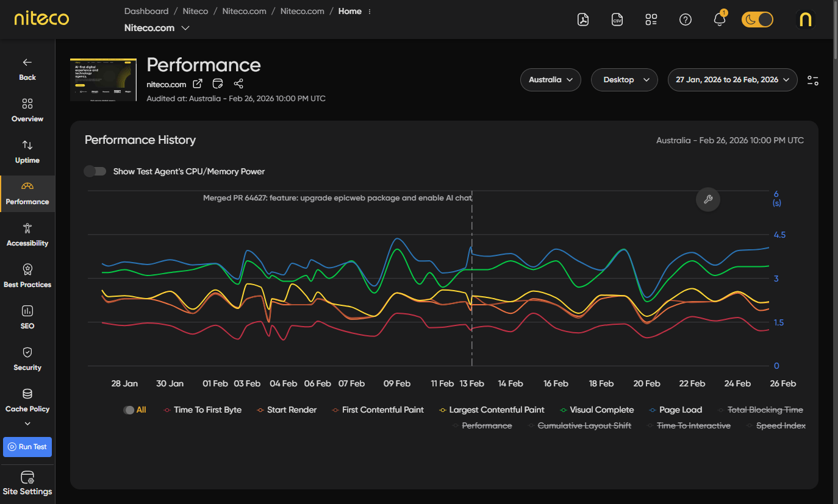Click the 'Audited at: Australia' text
Viewport: 838px width, 504px height.
click(x=236, y=99)
